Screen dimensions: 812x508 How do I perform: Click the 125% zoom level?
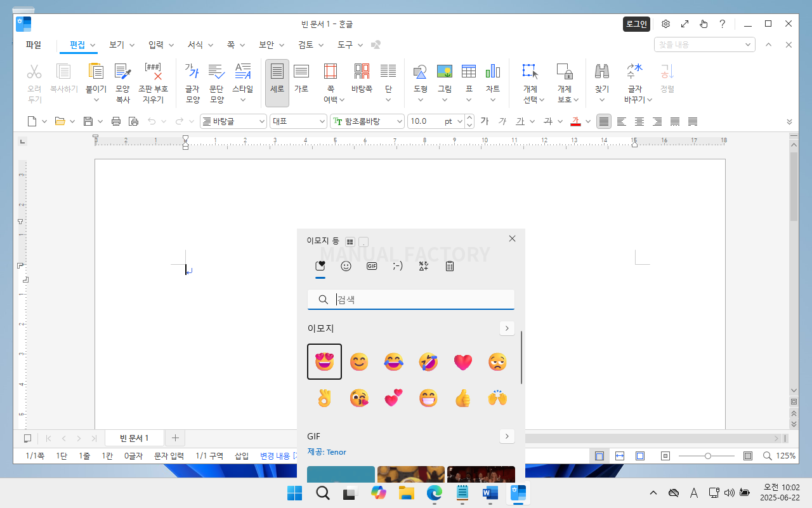(786, 456)
